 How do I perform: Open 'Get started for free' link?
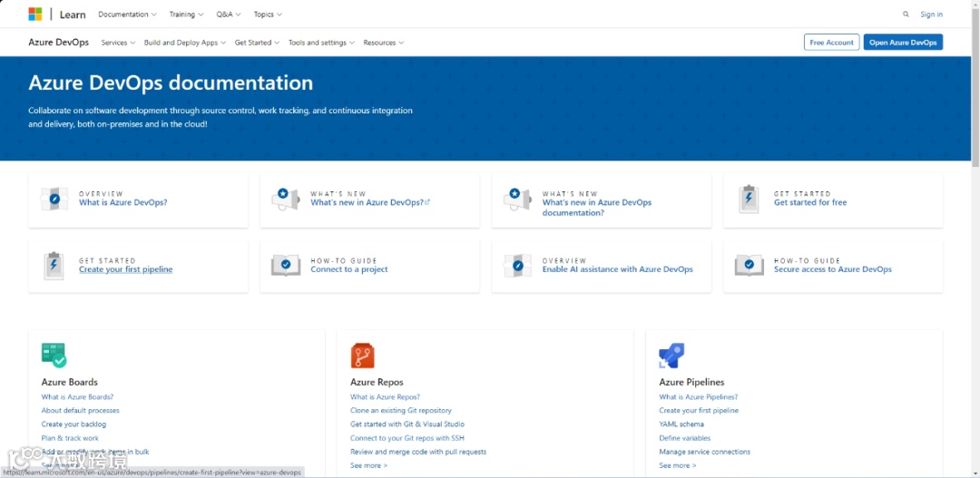810,202
